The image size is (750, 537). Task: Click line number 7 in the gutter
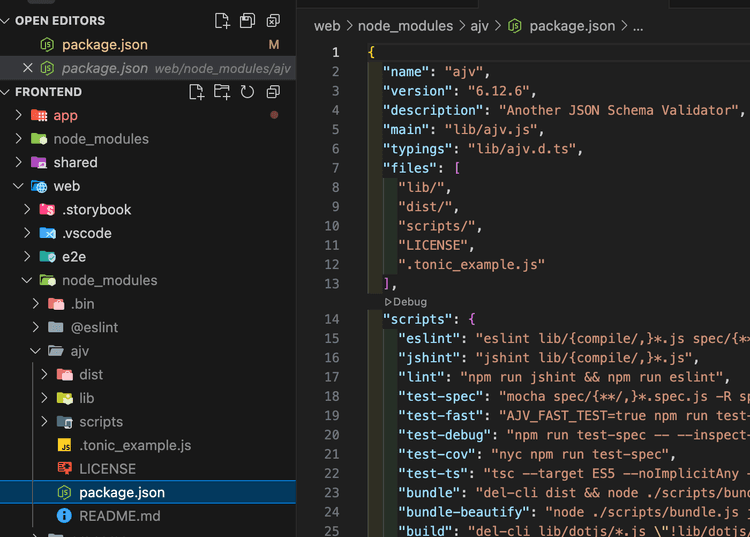tap(336, 168)
